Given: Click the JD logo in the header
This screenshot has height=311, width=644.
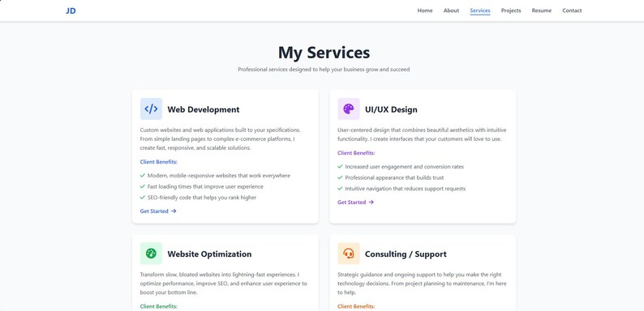Looking at the screenshot, I should click(x=71, y=11).
